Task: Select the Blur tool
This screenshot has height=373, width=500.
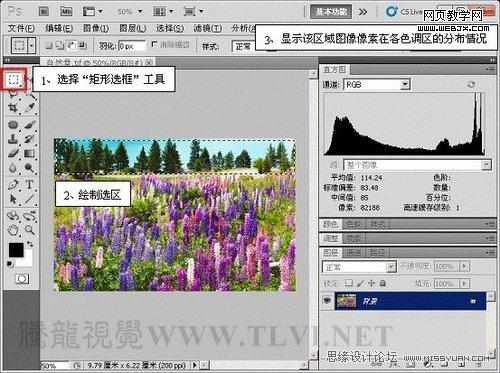Action: tap(13, 168)
